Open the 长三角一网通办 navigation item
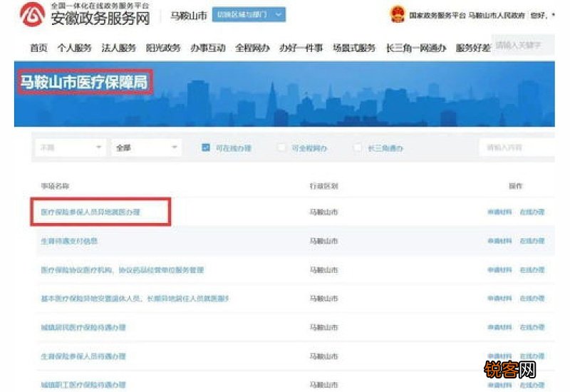Image resolution: width=570 pixels, height=392 pixels. point(416,48)
